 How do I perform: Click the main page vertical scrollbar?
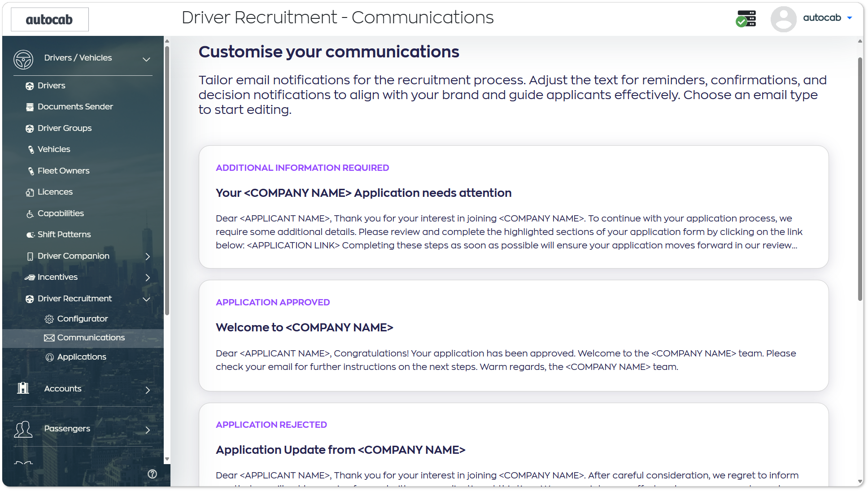(x=860, y=179)
